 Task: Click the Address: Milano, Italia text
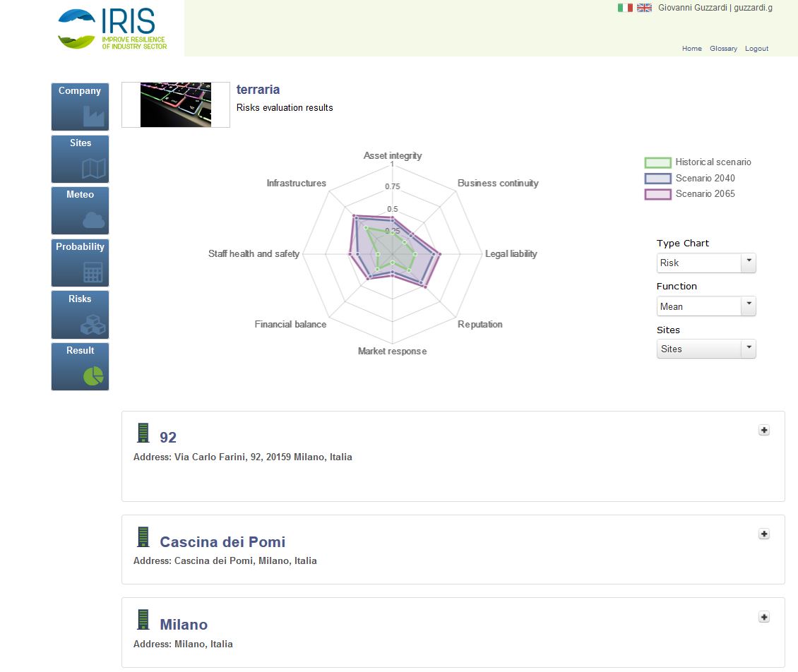coord(183,644)
